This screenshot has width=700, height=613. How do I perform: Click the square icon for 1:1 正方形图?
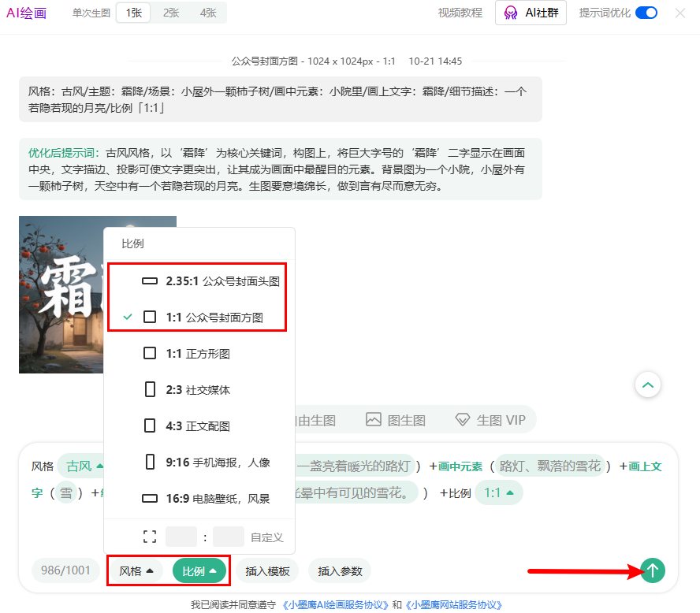click(x=150, y=353)
